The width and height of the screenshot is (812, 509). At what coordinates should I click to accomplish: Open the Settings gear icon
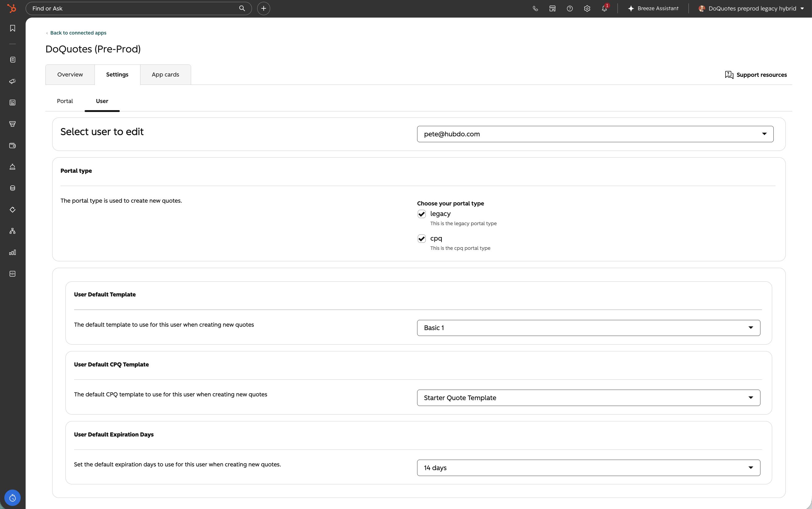[587, 8]
